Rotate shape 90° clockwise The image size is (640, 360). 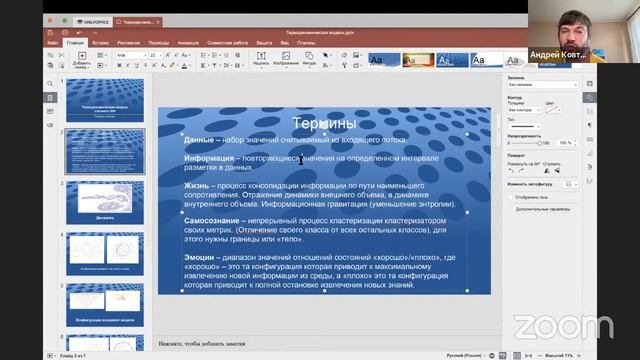click(521, 171)
